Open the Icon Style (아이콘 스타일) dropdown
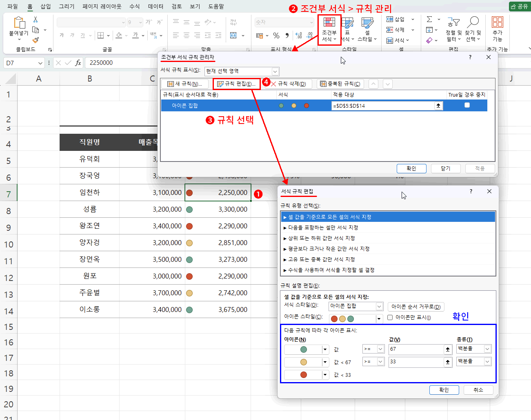Viewport: 531px width, 420px height. coord(379,319)
